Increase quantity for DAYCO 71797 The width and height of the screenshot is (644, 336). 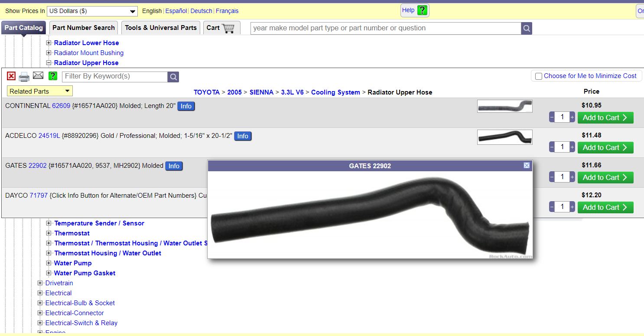pyautogui.click(x=572, y=207)
